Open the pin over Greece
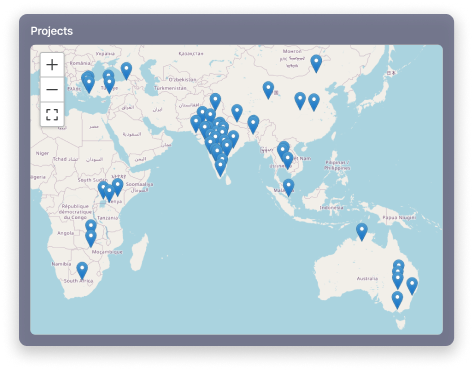The height and width of the screenshot is (370, 473). click(x=89, y=84)
